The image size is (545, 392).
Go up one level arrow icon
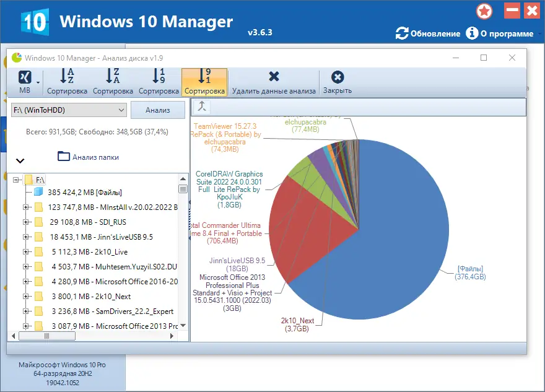tap(202, 107)
